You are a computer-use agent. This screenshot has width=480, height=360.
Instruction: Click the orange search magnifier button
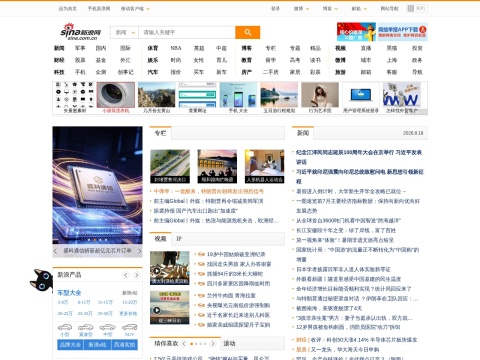click(x=247, y=32)
